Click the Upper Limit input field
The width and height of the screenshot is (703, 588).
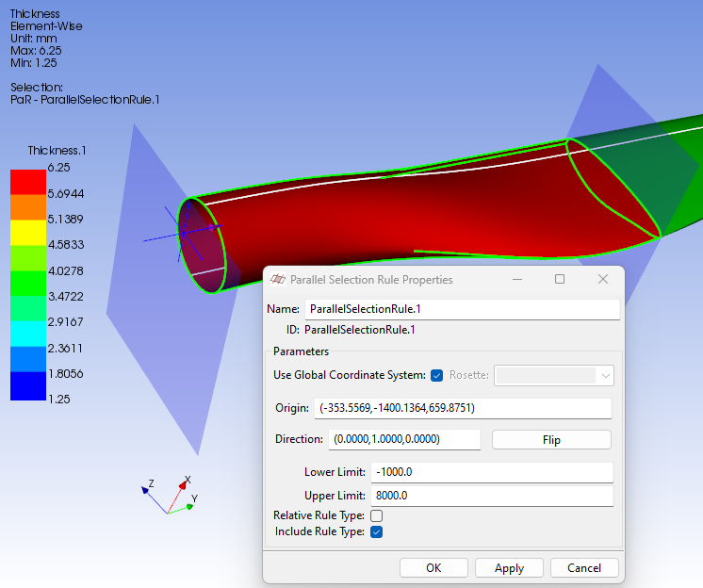coord(492,496)
